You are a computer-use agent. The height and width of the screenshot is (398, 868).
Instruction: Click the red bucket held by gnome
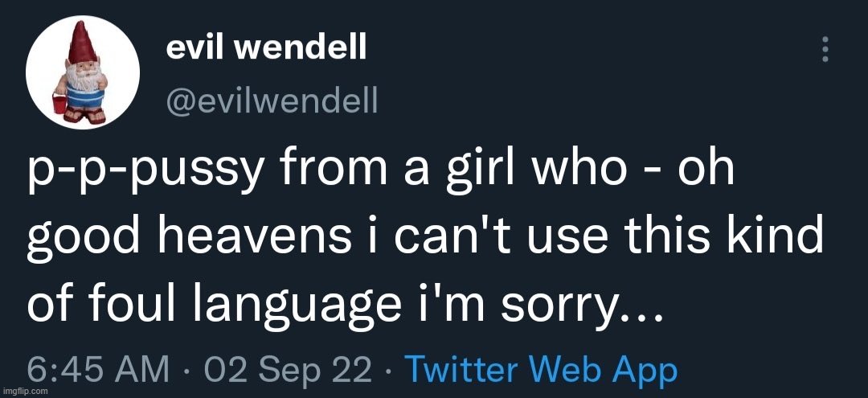[59, 103]
